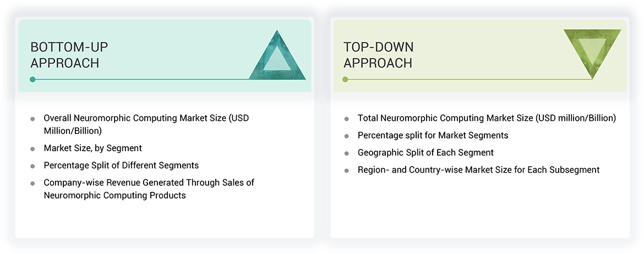This screenshot has height=254, width=644.
Task: Click the Percentage Split of Different Segments text
Action: click(121, 165)
